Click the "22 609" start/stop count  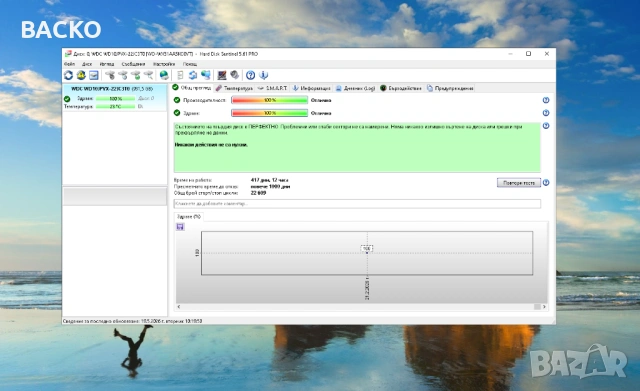pyautogui.click(x=258, y=193)
